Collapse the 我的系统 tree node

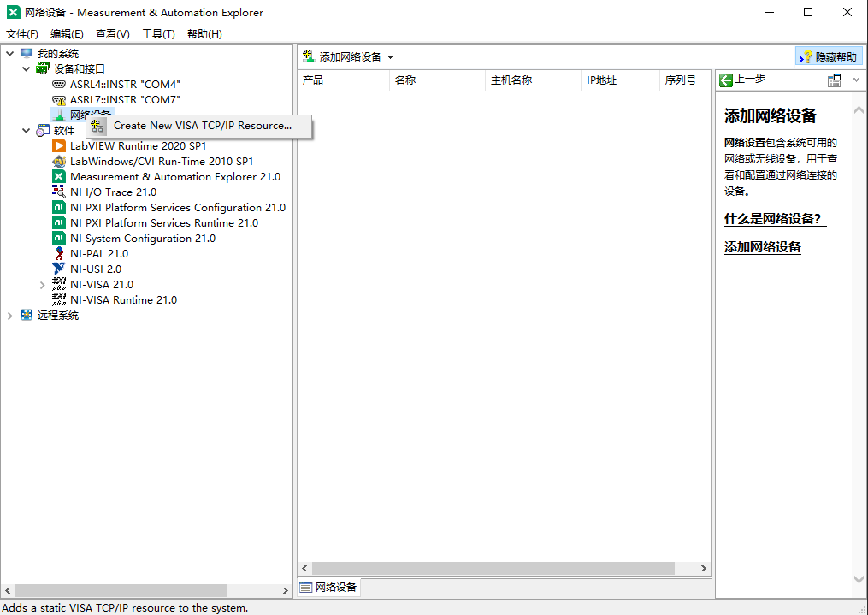pyautogui.click(x=10, y=54)
